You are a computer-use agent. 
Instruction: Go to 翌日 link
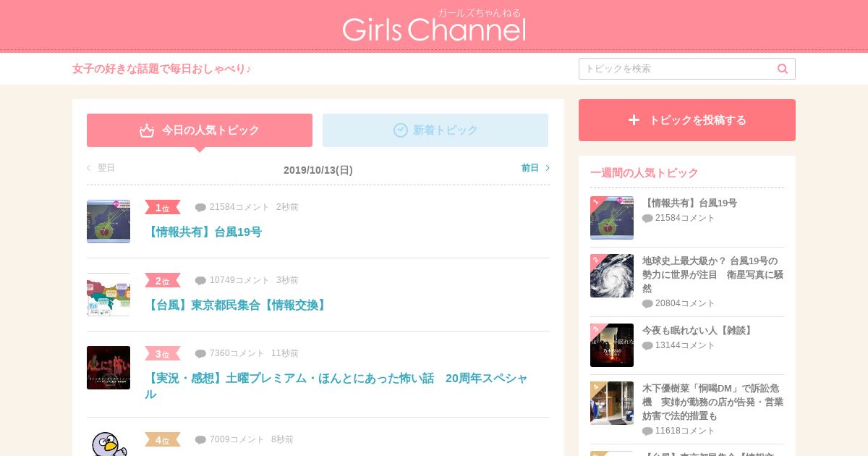pyautogui.click(x=106, y=168)
